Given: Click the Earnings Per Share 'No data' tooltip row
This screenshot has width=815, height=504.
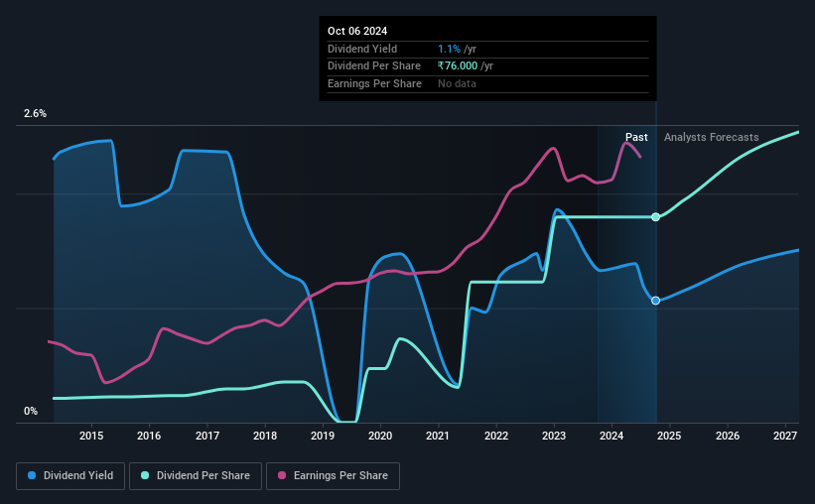Looking at the screenshot, I should [487, 83].
